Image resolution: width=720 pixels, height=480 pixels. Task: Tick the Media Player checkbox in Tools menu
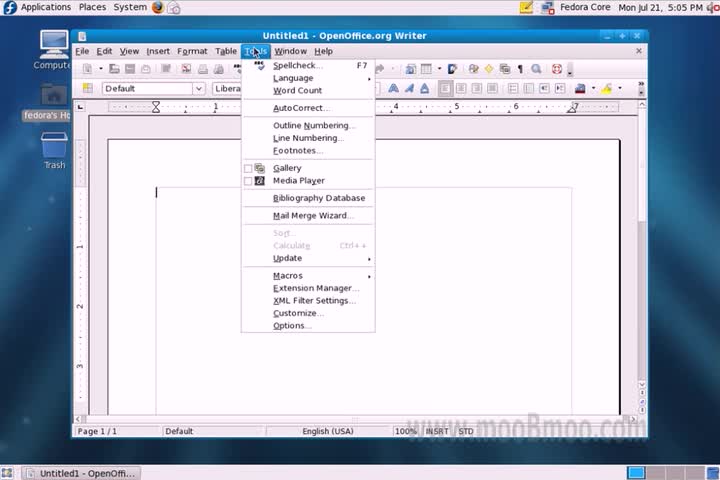pos(248,181)
